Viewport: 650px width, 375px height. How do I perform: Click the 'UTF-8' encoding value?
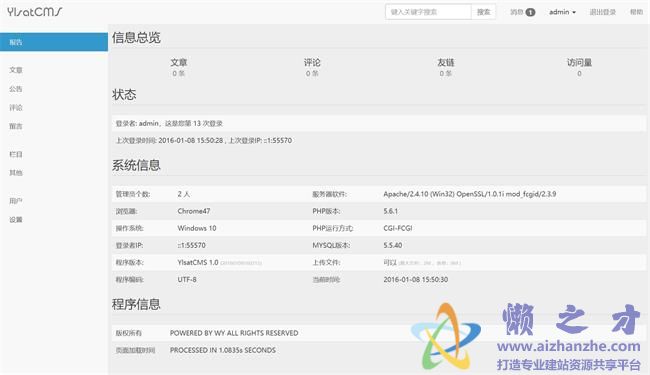[187, 279]
